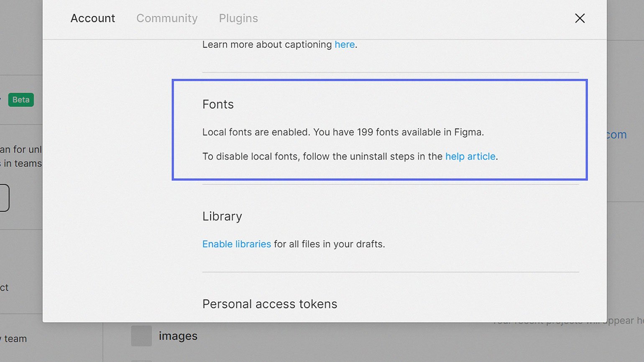Open the 'help article' link
The image size is (644, 362).
(470, 156)
